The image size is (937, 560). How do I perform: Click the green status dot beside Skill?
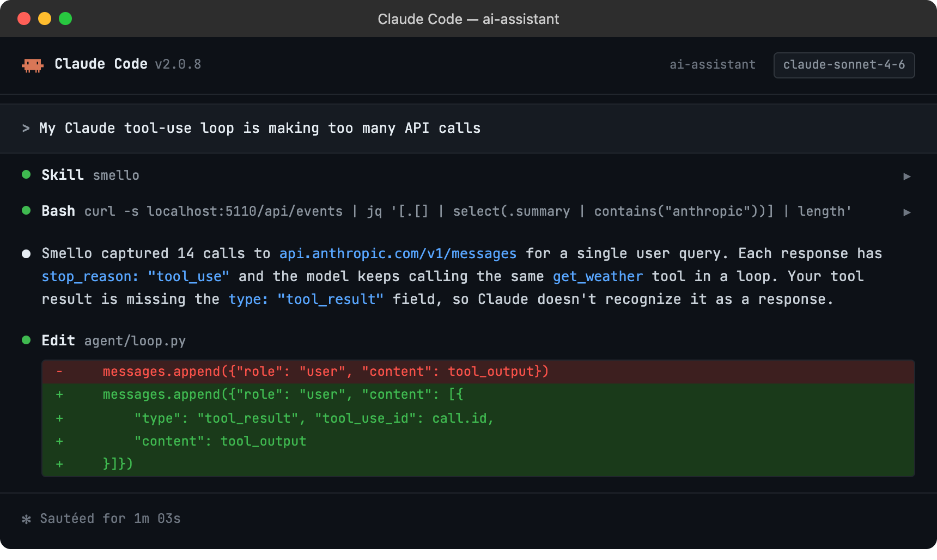26,174
